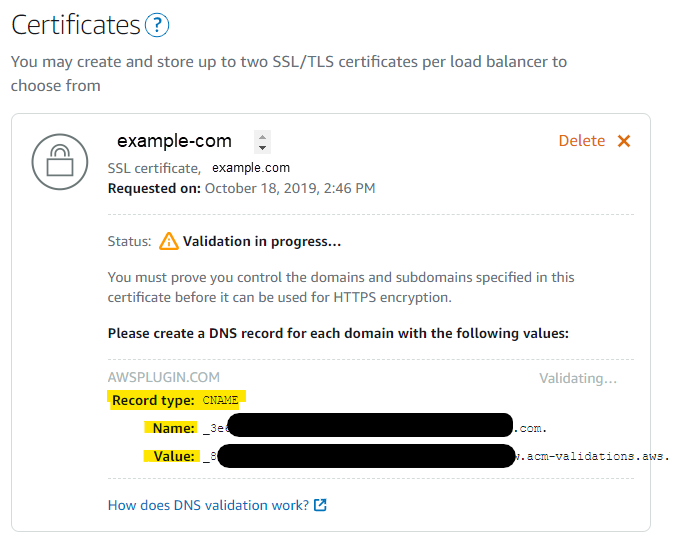Click the CNAME record type value
673x540 pixels.
point(220,400)
